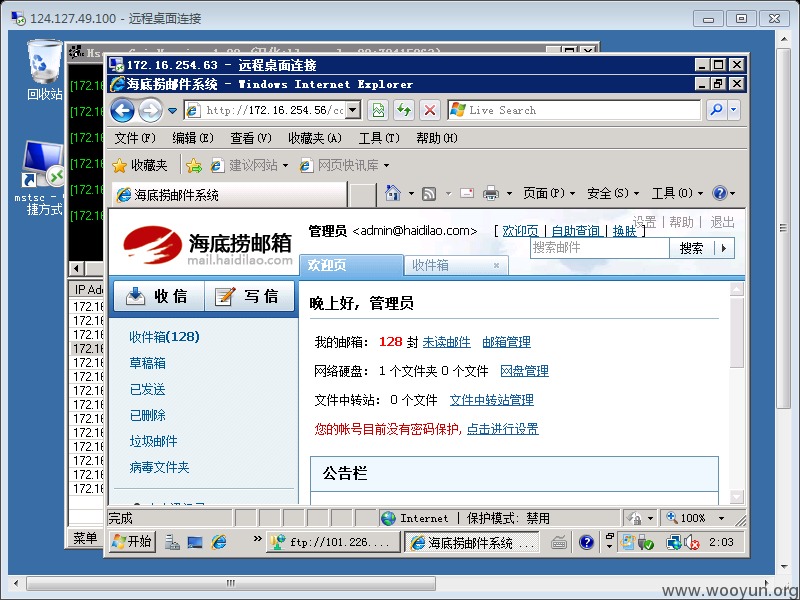Image resolution: width=800 pixels, height=600 pixels.
Task: Open 建议网站 dropdown
Action: (249, 165)
